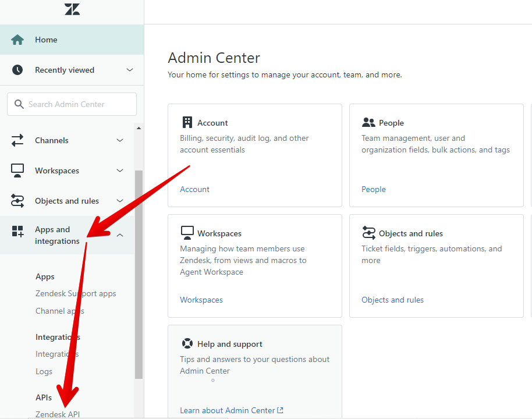Image resolution: width=532 pixels, height=419 pixels.
Task: Click the Help and support card title
Action: click(x=230, y=344)
